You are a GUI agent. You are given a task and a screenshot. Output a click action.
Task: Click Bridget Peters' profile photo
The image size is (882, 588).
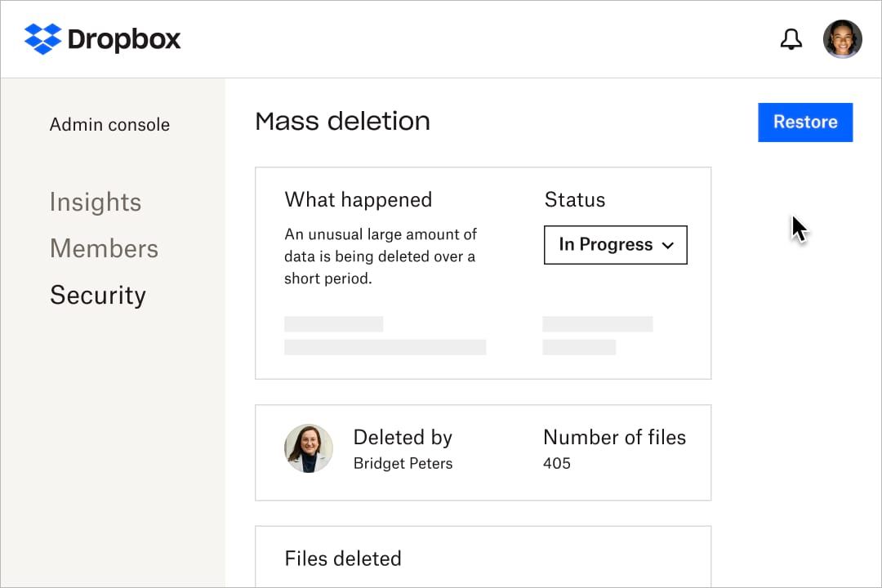coord(309,448)
